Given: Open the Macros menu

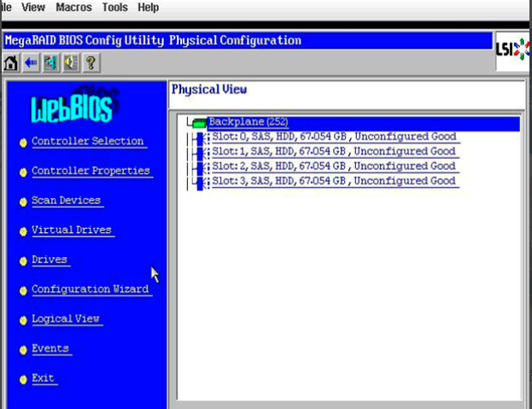Looking at the screenshot, I should (x=73, y=7).
